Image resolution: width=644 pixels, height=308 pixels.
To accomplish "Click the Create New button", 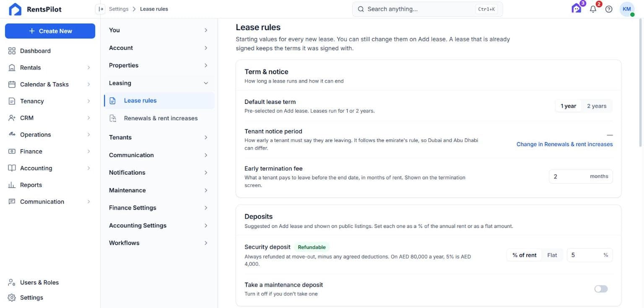I will click(x=50, y=31).
